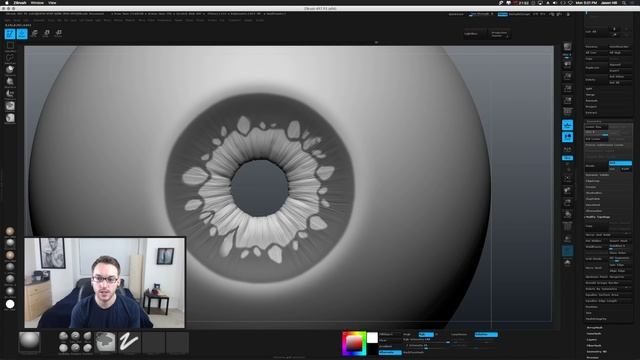The height and width of the screenshot is (360, 640).
Task: Click the All High button
Action: [620, 53]
